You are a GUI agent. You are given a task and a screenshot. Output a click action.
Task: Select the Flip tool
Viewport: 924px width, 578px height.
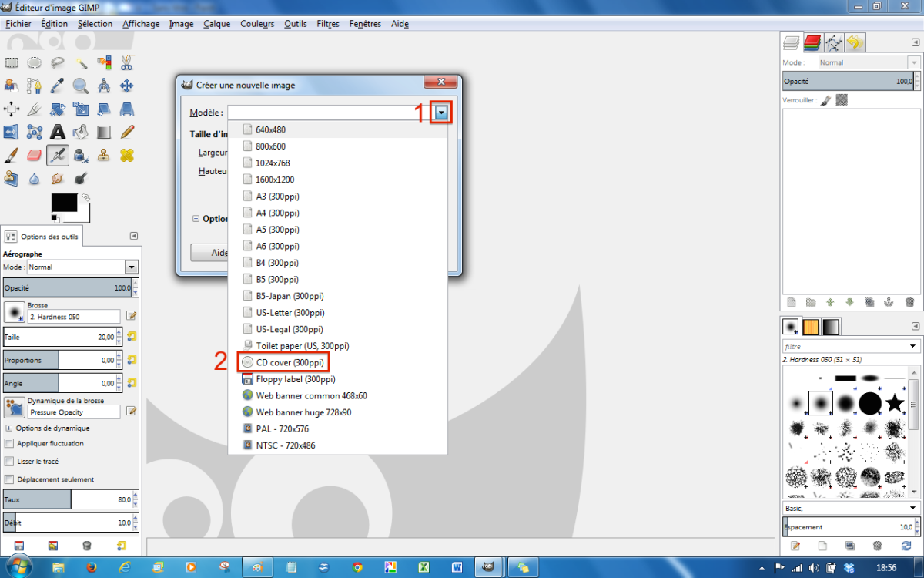[x=12, y=132]
